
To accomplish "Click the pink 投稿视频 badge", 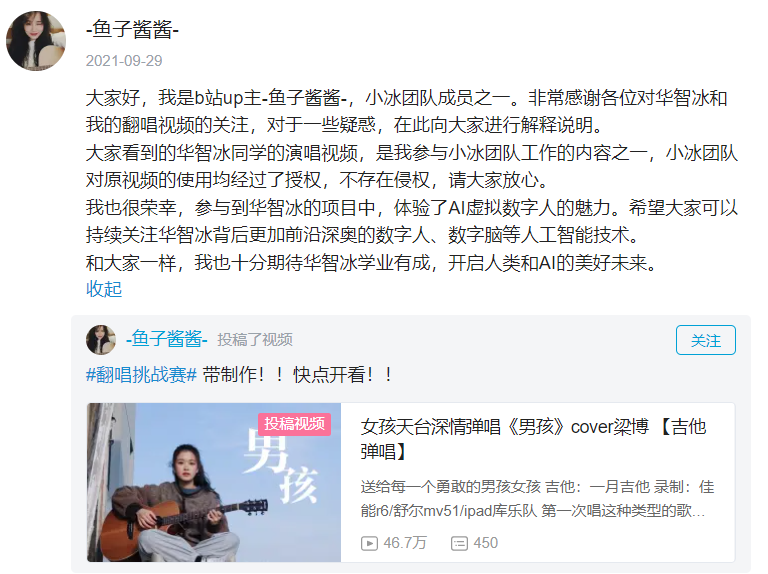I will pyautogui.click(x=294, y=424).
